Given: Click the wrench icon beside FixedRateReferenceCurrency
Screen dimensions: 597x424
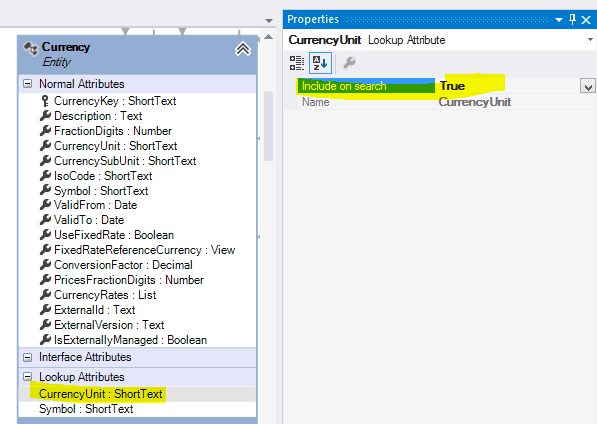Looking at the screenshot, I should [45, 250].
